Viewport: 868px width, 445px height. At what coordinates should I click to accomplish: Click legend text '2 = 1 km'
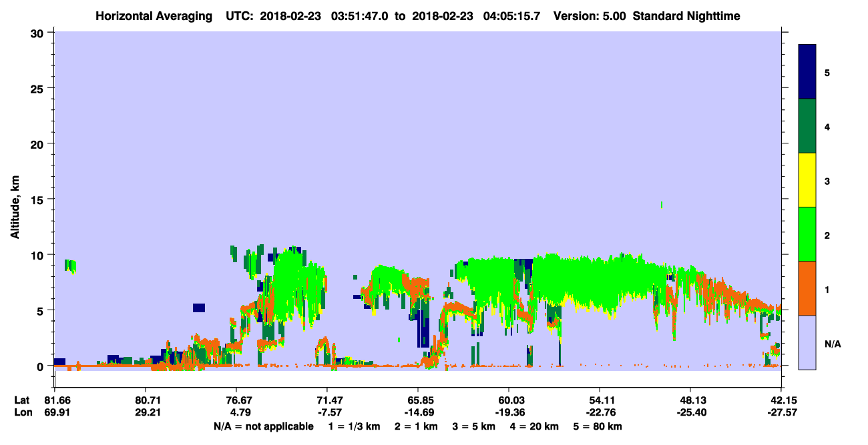click(x=416, y=426)
